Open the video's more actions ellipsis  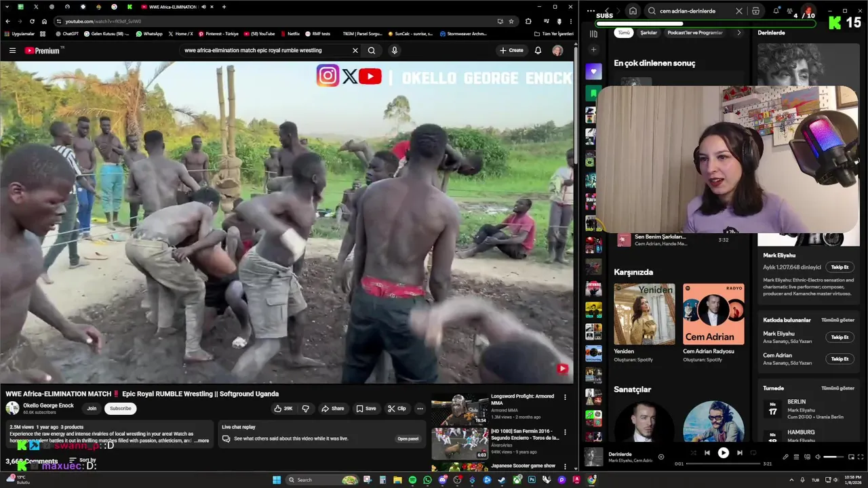(x=420, y=409)
